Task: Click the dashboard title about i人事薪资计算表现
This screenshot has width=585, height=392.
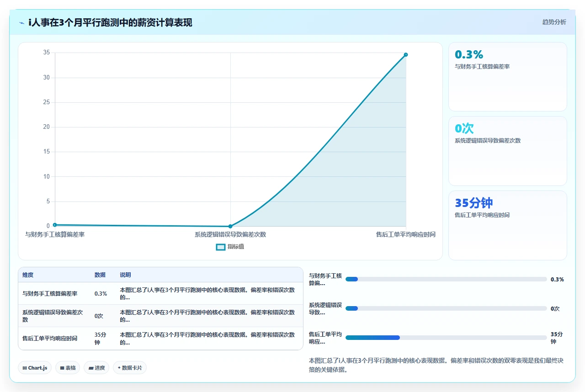Action: click(x=110, y=22)
